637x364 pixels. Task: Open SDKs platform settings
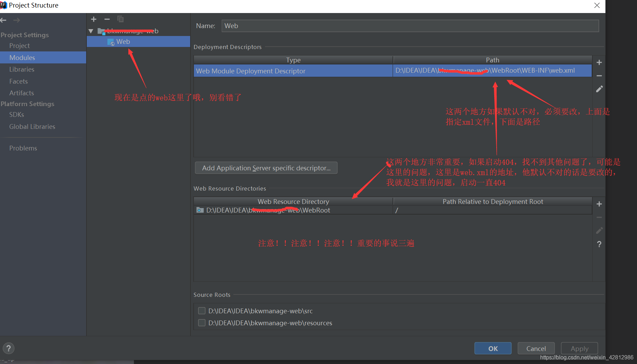click(x=16, y=114)
